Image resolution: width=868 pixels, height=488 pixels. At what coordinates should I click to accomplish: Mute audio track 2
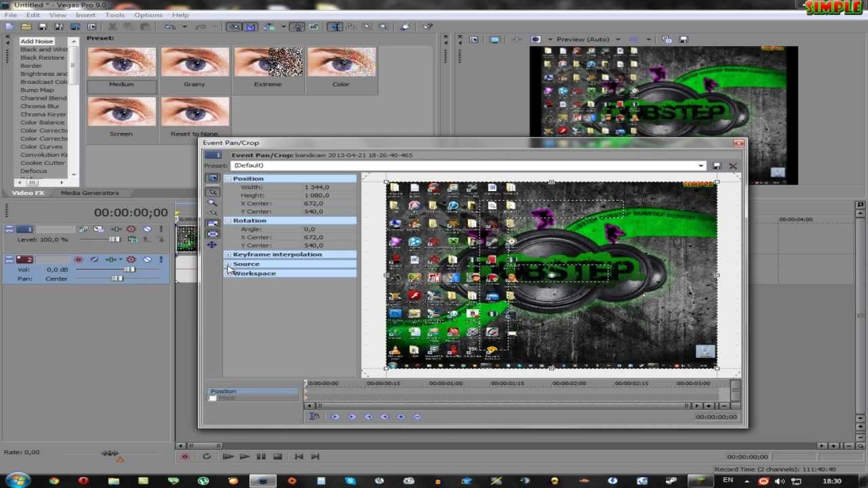tap(147, 260)
